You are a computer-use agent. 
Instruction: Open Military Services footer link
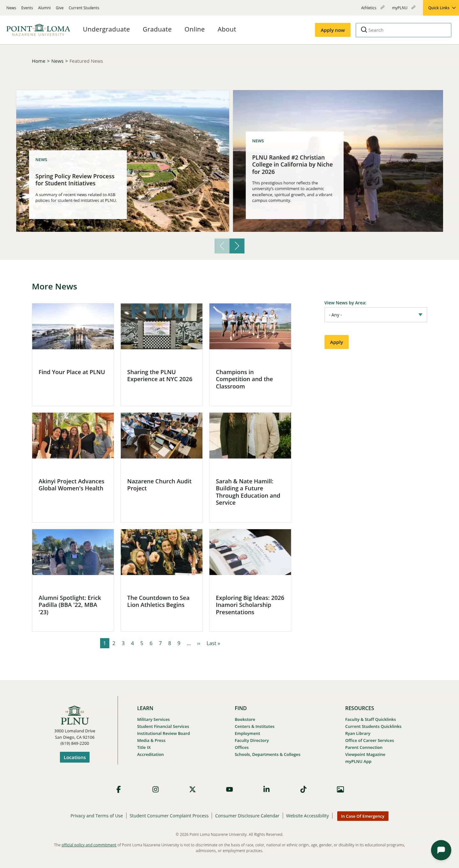click(x=153, y=719)
